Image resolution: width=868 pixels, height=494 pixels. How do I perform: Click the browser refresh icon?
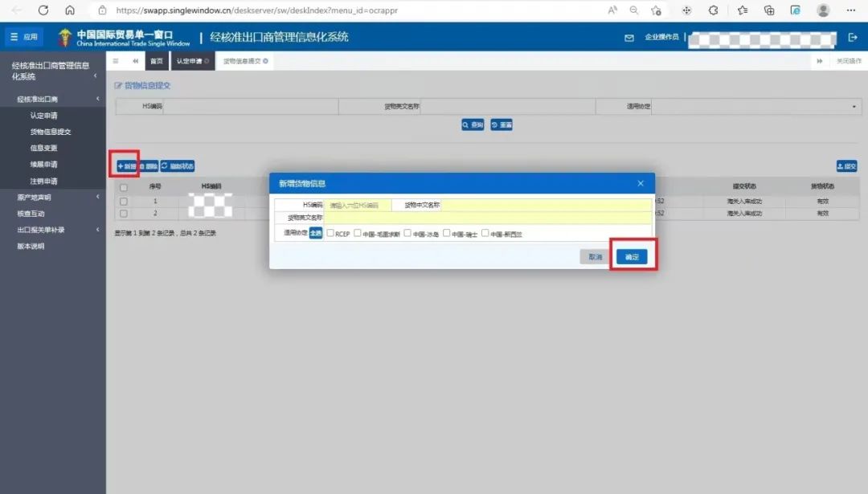click(x=43, y=10)
